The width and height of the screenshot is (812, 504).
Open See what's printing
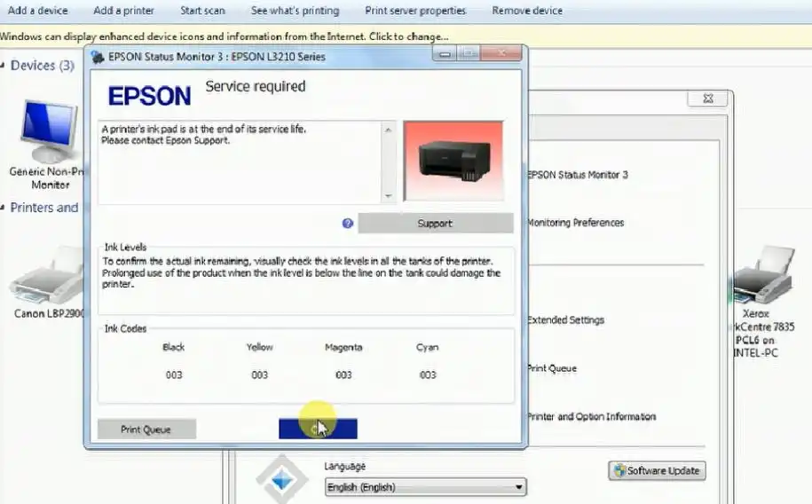pyautogui.click(x=296, y=11)
